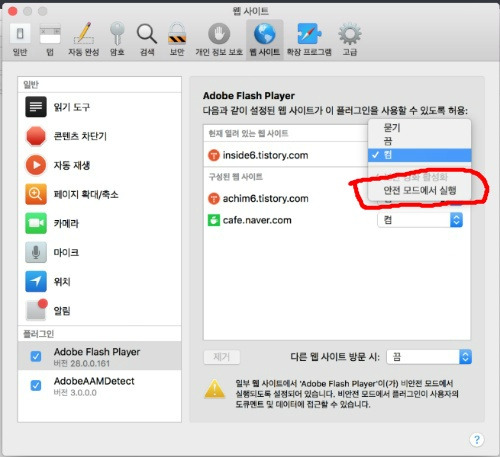Choose 묻기 in the popup menu

(x=419, y=127)
